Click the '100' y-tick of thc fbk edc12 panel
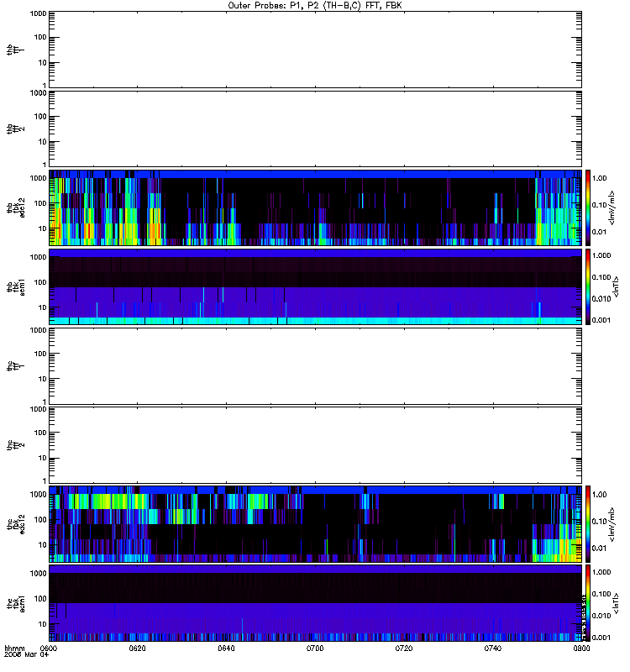 (x=40, y=520)
